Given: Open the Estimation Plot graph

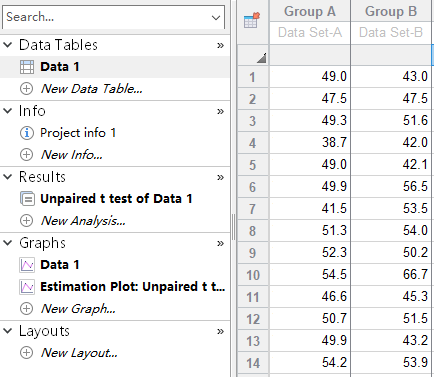Looking at the screenshot, I should coord(133,287).
